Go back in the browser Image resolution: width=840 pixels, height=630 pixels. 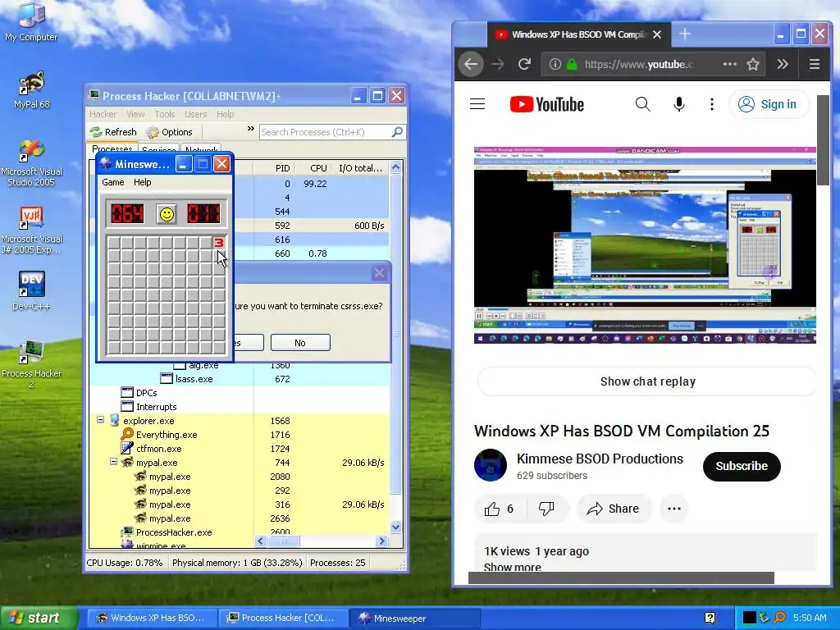tap(471, 64)
